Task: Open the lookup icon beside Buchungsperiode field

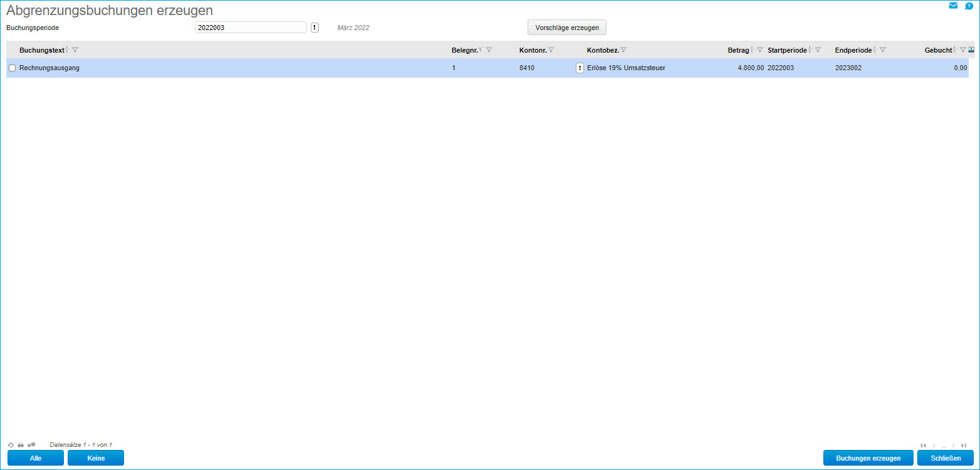Action: tap(315, 28)
